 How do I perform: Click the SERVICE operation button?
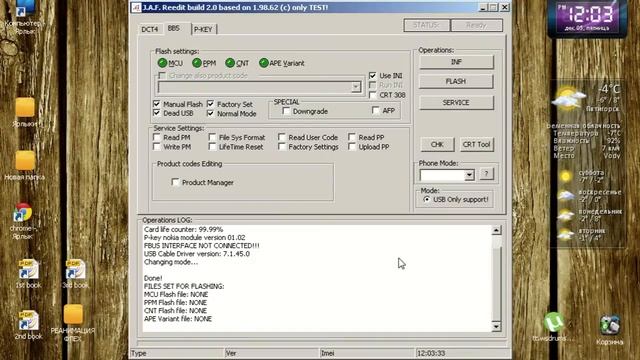[x=456, y=102]
